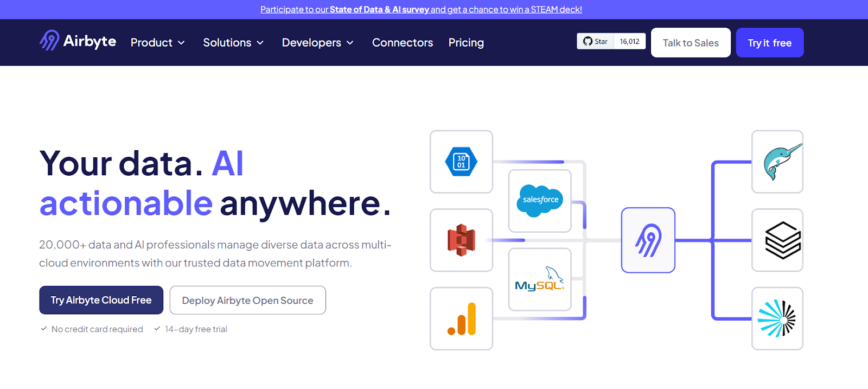Click the GitHub star count 16,012
The height and width of the screenshot is (389, 868).
tap(630, 41)
